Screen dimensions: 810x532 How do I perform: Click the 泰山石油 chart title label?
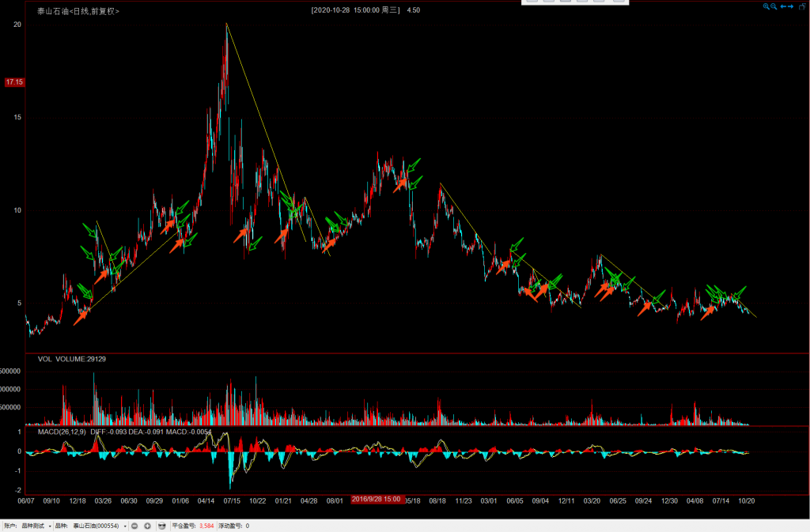[78, 11]
